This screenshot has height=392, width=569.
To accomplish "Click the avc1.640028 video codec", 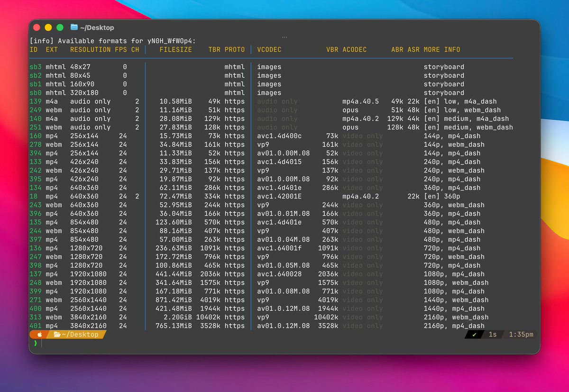I will point(279,274).
